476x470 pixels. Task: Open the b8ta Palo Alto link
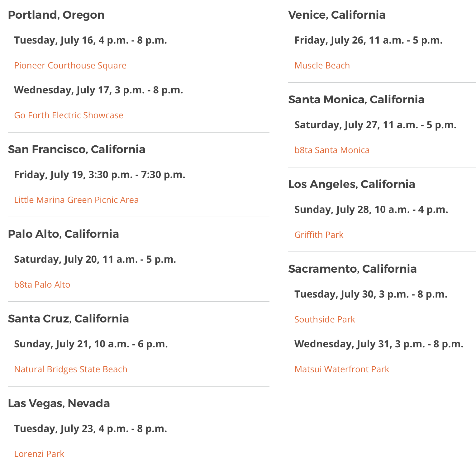point(42,285)
